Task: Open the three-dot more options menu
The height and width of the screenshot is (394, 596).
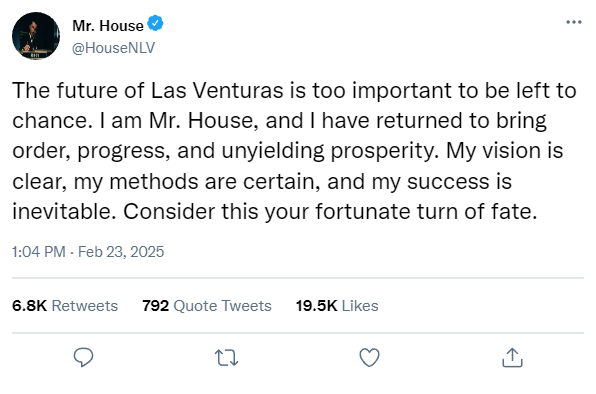Action: click(x=574, y=22)
